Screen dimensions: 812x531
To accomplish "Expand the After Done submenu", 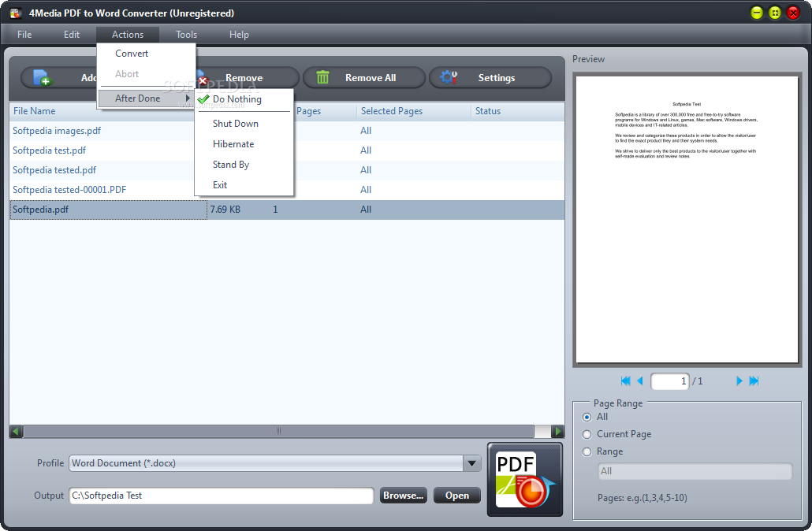I will click(x=146, y=98).
